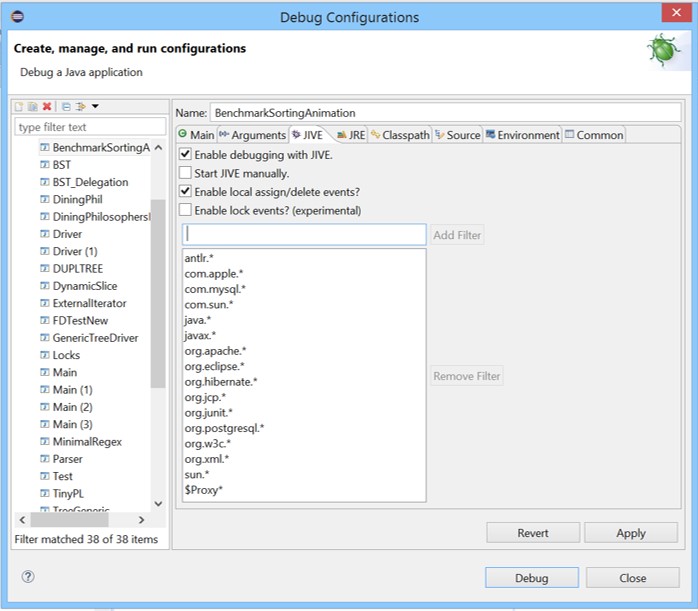Click the add filter text field
The width and height of the screenshot is (698, 611).
[x=304, y=234]
